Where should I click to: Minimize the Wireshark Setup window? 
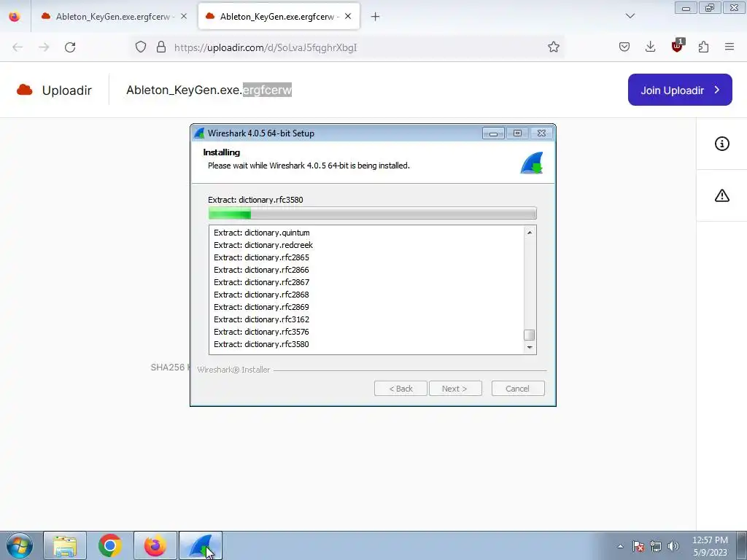(x=493, y=133)
